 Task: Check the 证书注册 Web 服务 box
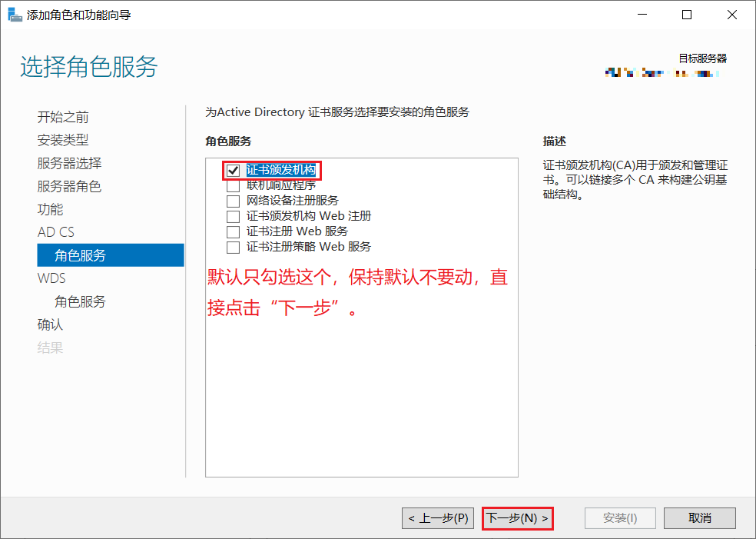(233, 231)
